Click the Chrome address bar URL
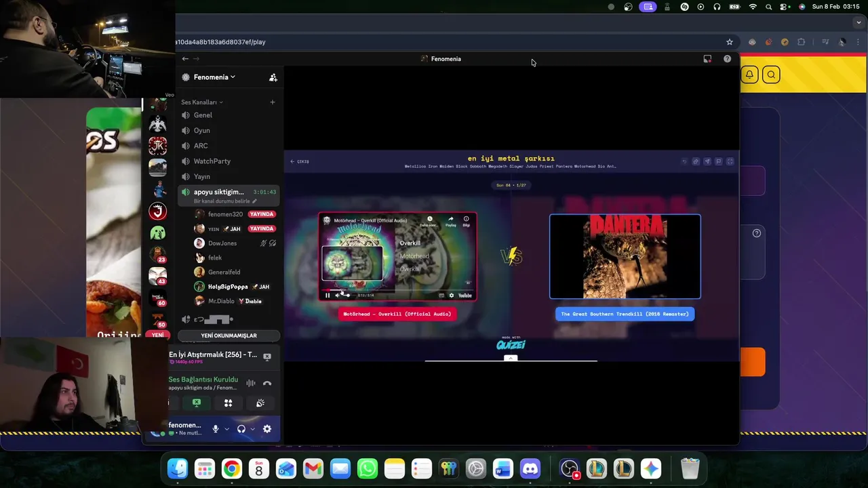Viewport: 868px width, 488px height. tap(221, 42)
